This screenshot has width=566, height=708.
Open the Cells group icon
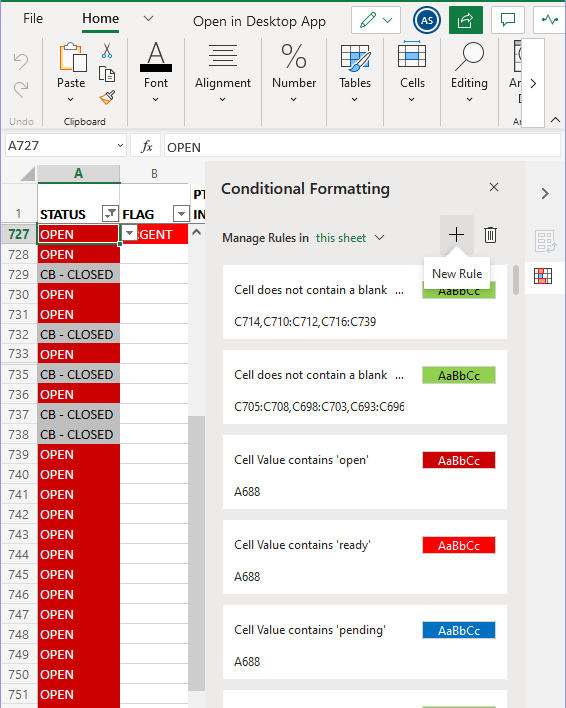[x=412, y=55]
